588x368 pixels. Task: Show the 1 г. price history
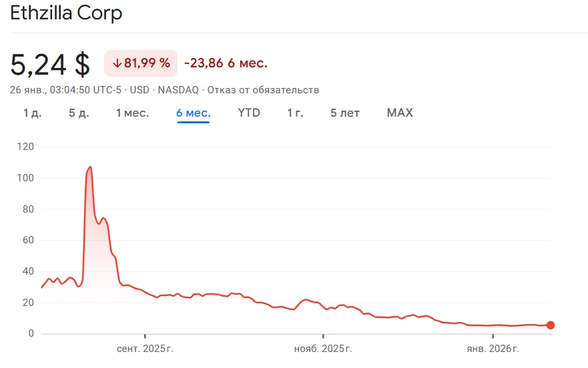tap(295, 113)
